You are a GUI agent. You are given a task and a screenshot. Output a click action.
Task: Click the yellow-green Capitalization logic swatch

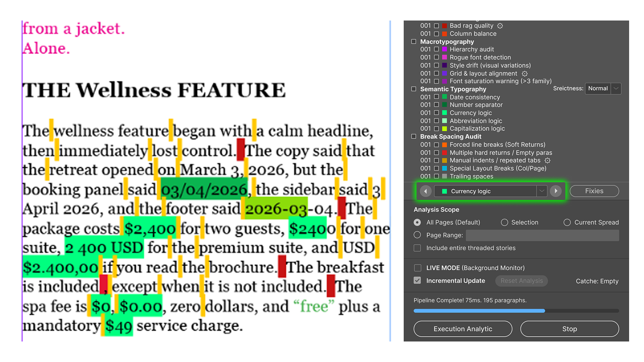pos(444,129)
